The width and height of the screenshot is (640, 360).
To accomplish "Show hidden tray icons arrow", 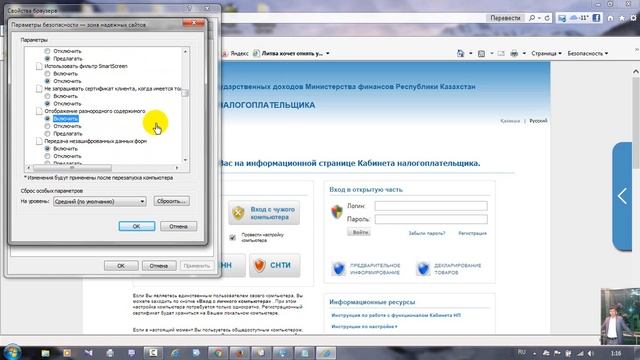I will point(535,353).
